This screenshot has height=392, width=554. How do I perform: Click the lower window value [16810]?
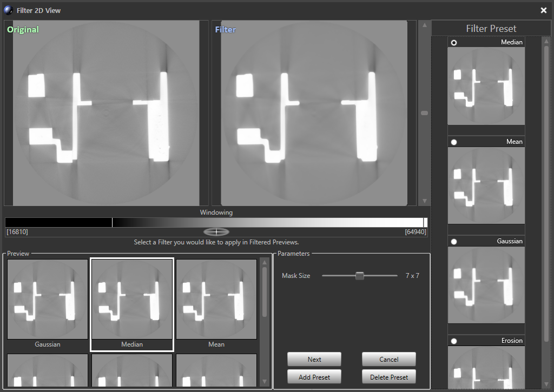coord(17,232)
